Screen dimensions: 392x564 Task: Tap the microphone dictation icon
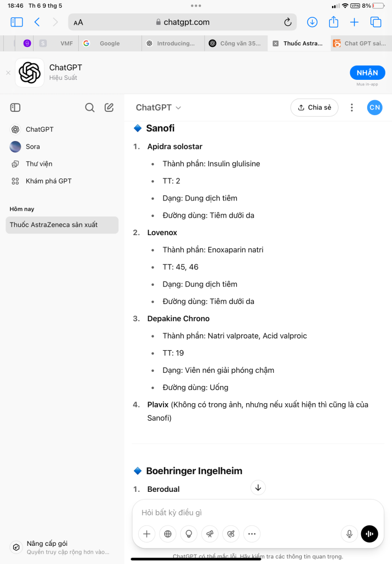point(349,534)
